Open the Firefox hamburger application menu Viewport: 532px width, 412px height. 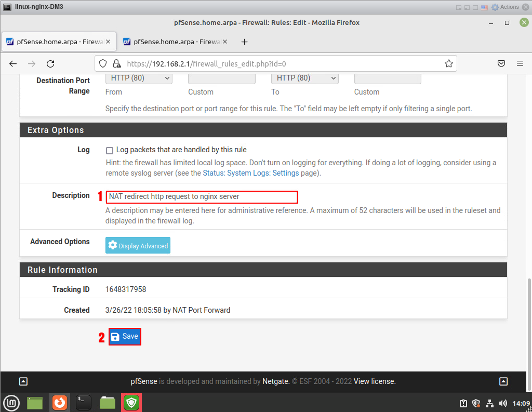520,63
